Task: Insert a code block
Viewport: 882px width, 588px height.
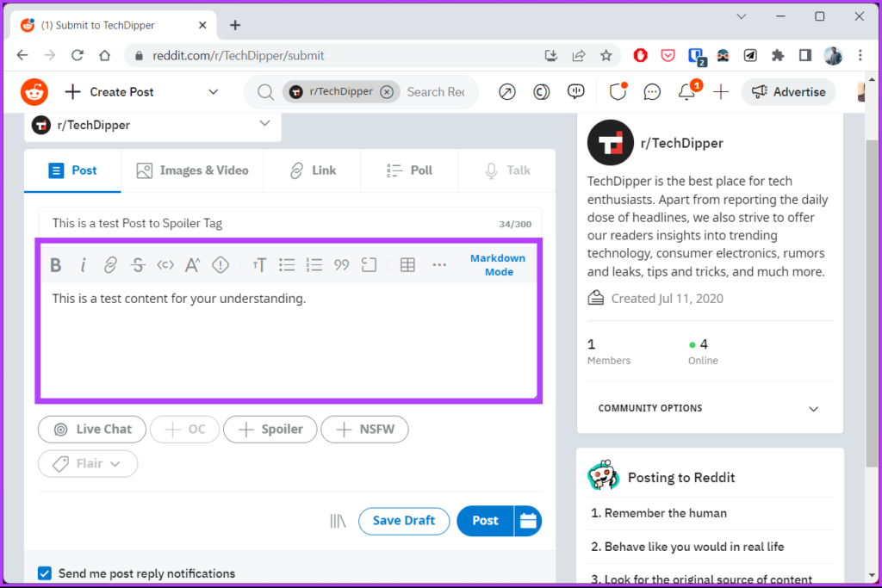Action: coord(369,265)
